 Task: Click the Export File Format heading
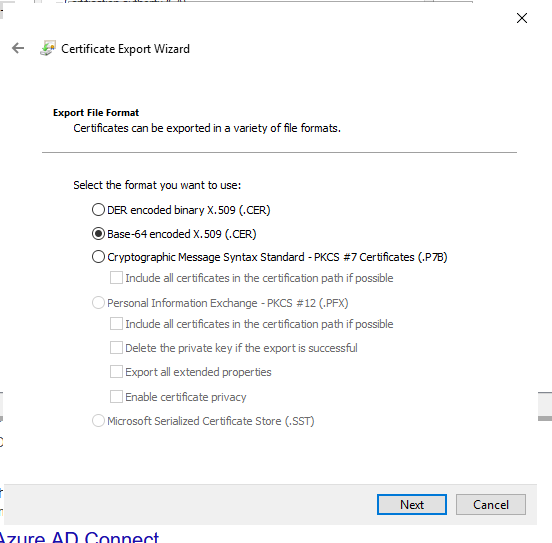click(x=96, y=113)
